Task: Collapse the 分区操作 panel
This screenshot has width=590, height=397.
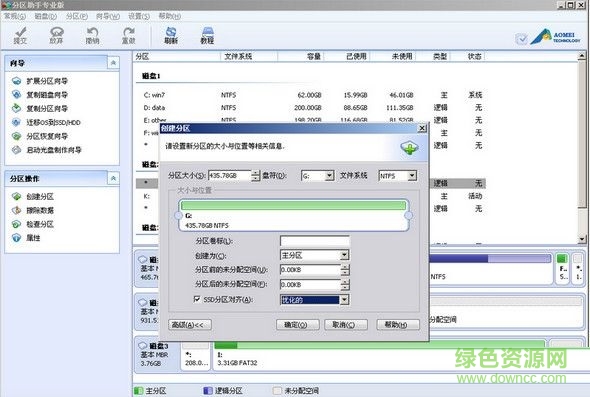Action: (x=113, y=178)
